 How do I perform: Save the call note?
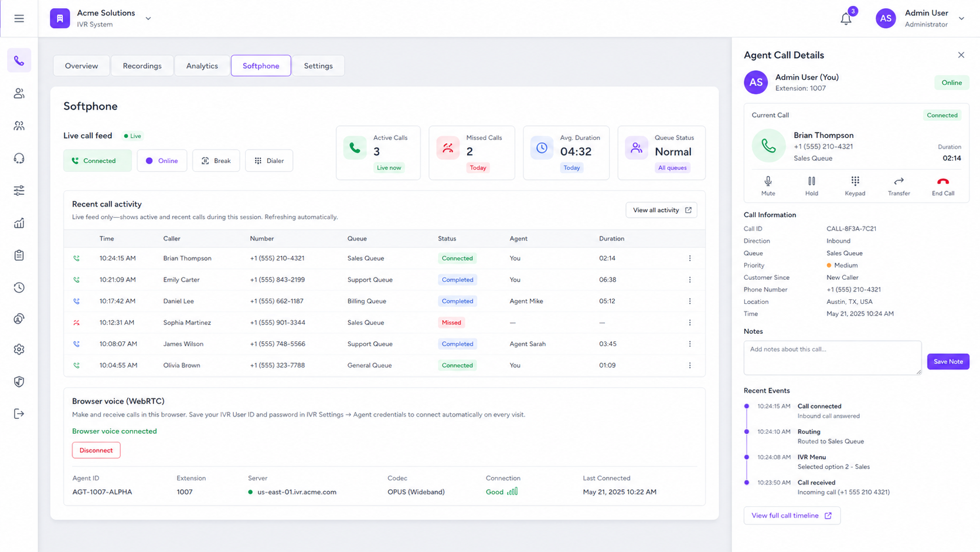[948, 361]
